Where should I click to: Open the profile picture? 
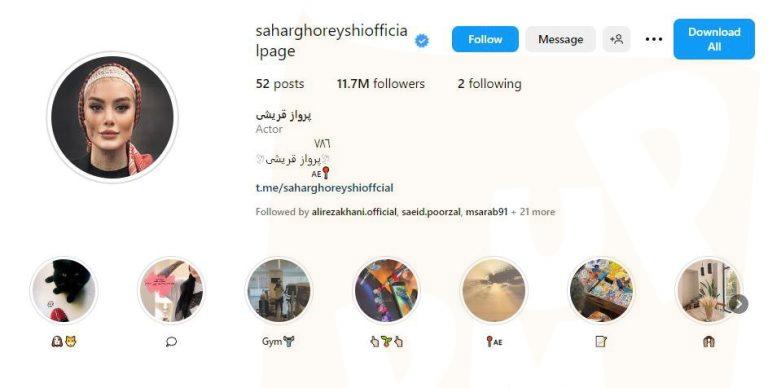coord(113,118)
